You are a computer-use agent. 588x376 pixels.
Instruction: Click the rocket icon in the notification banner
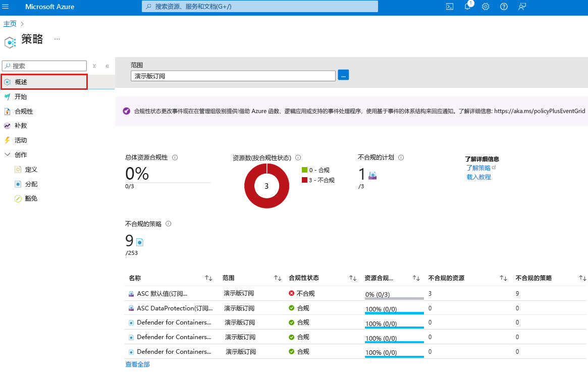click(126, 111)
